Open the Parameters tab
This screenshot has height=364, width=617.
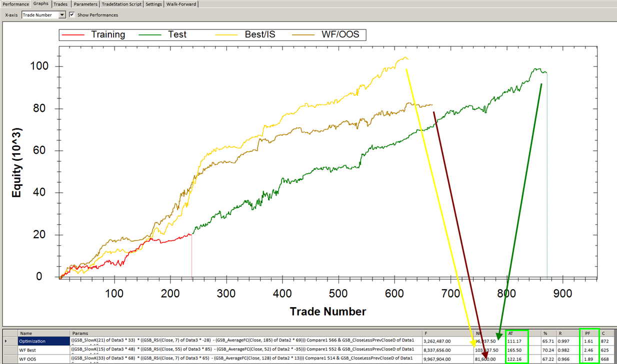point(85,4)
